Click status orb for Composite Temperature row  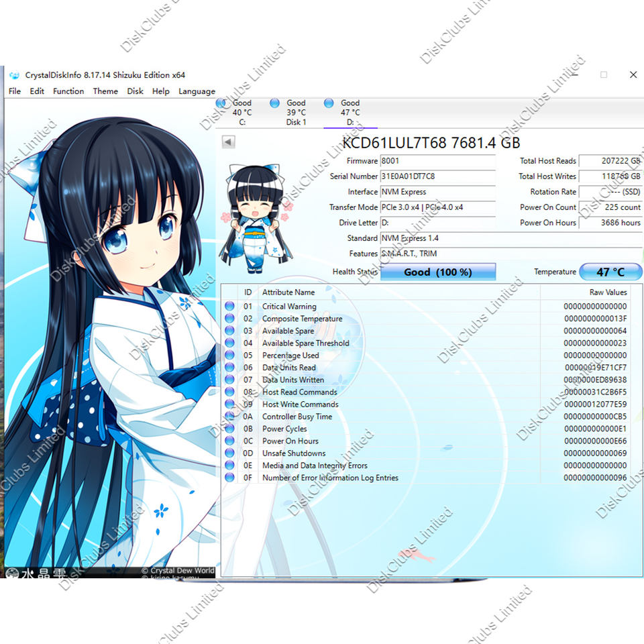(x=229, y=318)
